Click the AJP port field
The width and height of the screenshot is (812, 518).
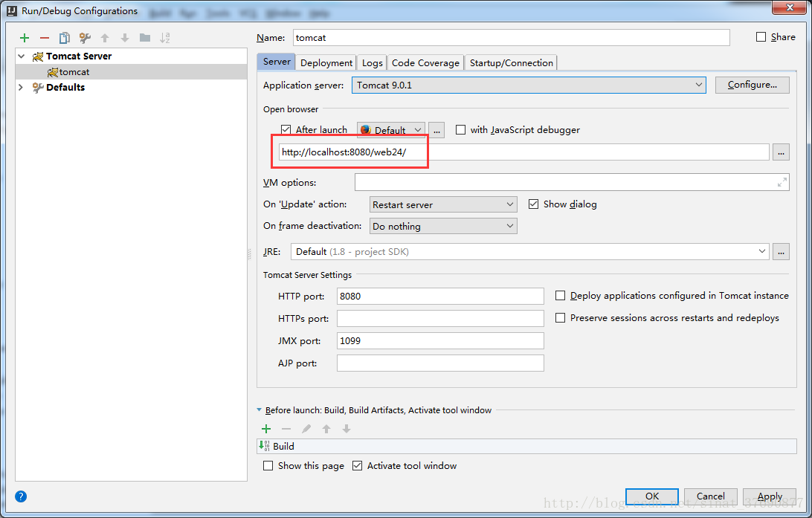click(440, 363)
